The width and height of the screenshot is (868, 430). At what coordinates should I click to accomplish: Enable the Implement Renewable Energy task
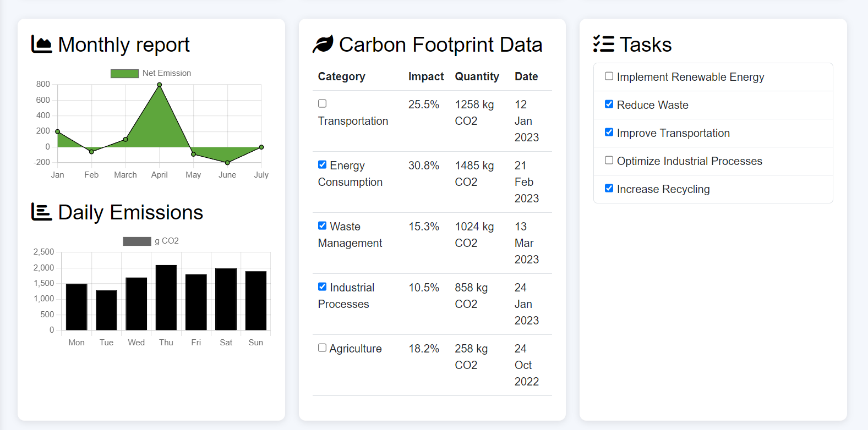point(609,76)
